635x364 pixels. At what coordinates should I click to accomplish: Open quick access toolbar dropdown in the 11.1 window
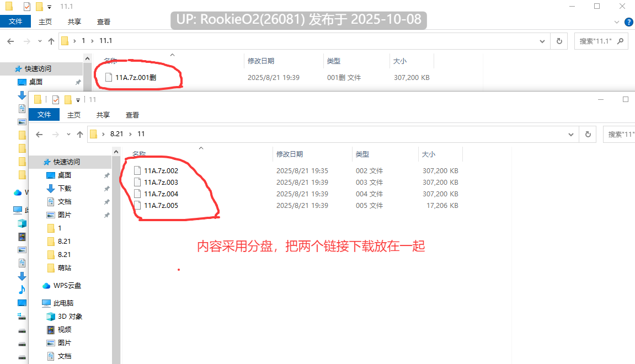50,7
